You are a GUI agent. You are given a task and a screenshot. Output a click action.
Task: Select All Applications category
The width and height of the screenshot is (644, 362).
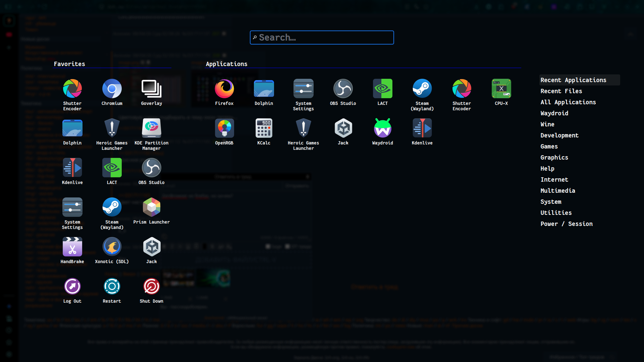(x=568, y=102)
